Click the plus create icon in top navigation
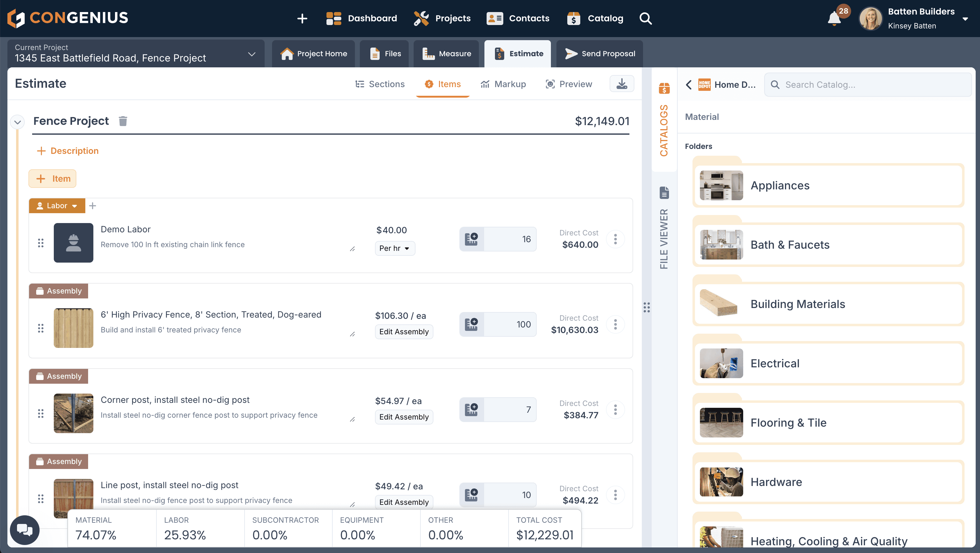The image size is (980, 553). [x=302, y=18]
